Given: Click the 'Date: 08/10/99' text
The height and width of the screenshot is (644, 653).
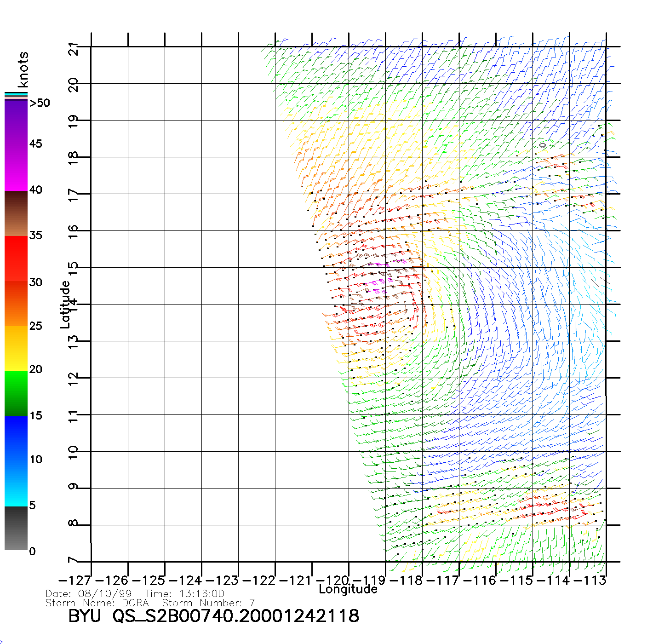Looking at the screenshot, I should pos(89,594).
